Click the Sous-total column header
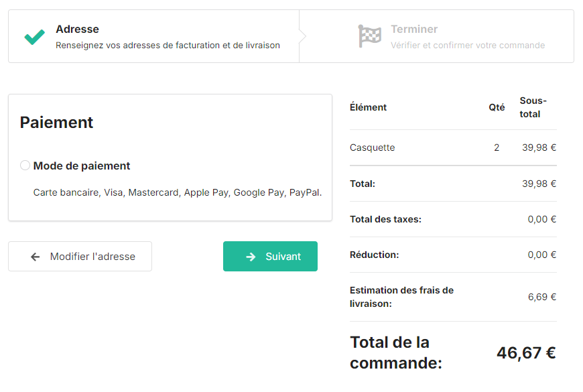This screenshot has width=583, height=392. (533, 107)
